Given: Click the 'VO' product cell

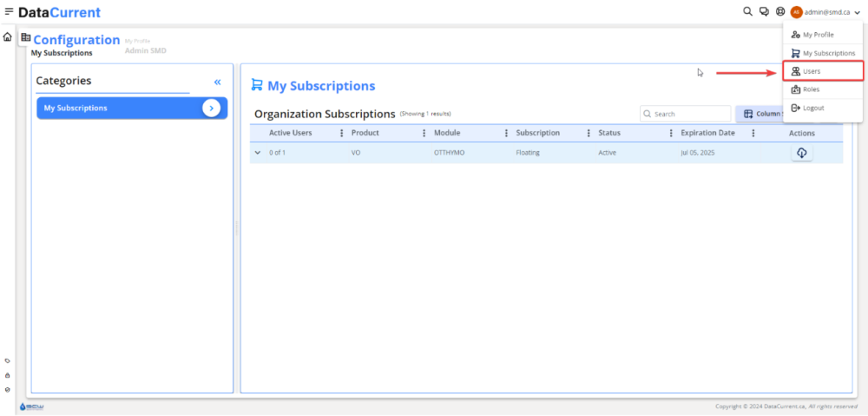Looking at the screenshot, I should point(356,152).
